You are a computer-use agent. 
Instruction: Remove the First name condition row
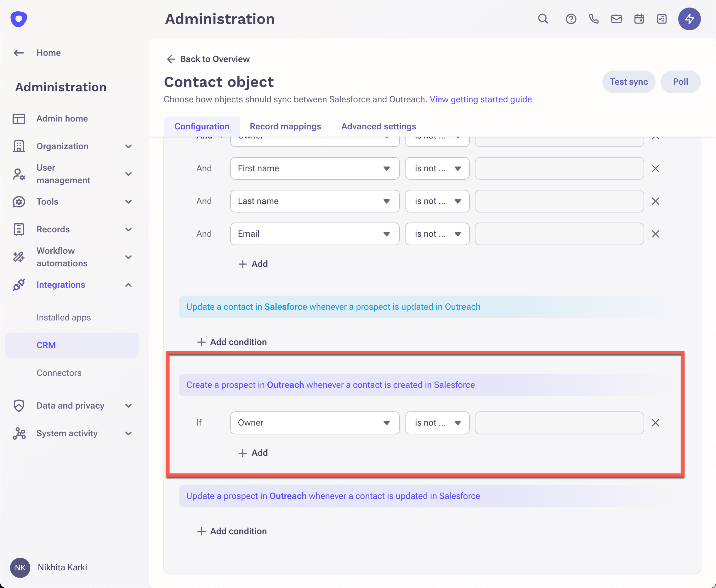coord(655,168)
